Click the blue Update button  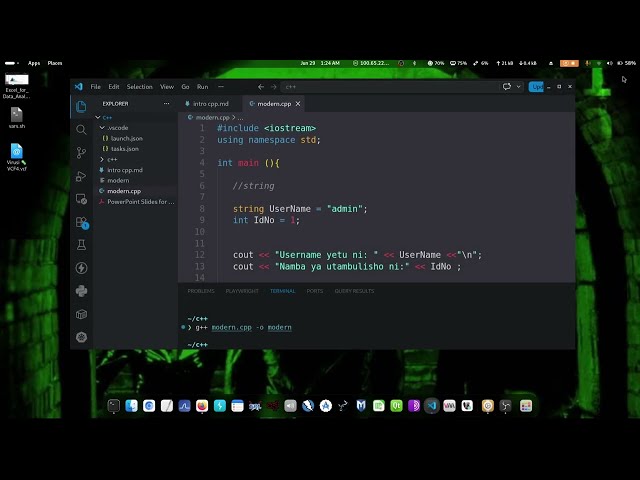click(x=536, y=87)
